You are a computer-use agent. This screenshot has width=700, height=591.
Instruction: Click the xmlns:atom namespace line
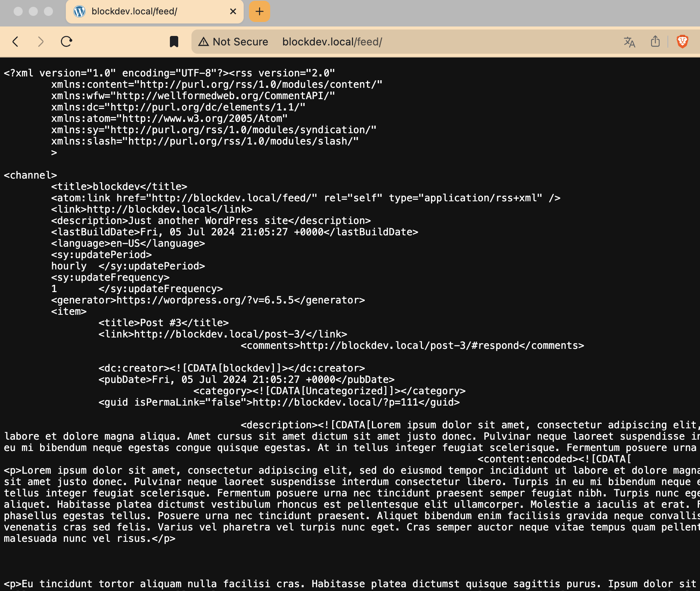point(170,118)
